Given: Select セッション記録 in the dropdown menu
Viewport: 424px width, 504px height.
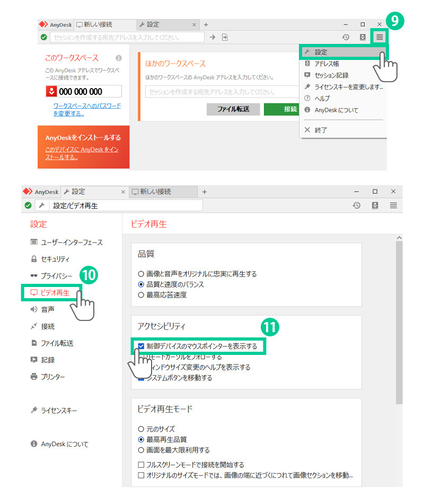Looking at the screenshot, I should point(331,75).
